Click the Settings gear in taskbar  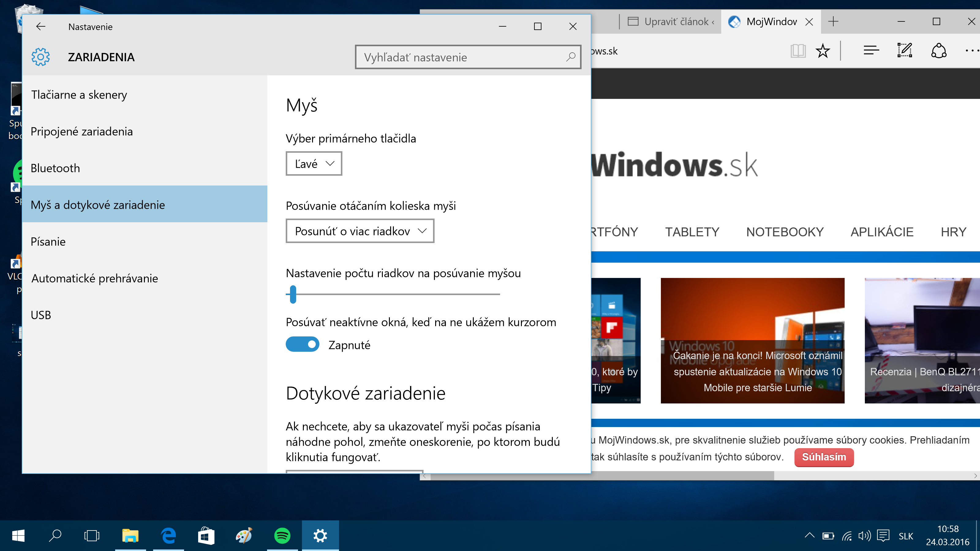pyautogui.click(x=320, y=536)
